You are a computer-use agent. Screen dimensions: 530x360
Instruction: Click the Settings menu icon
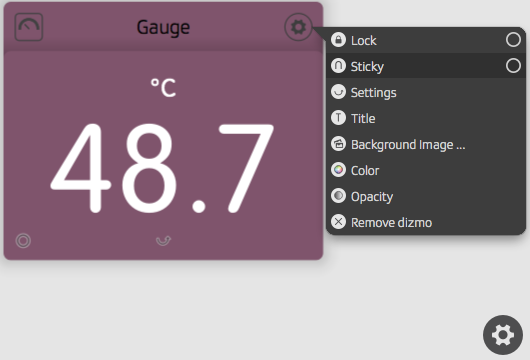pos(338,92)
